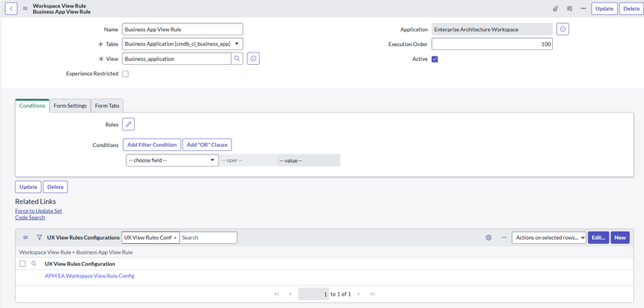Click Add "OR" Clause button
The width and height of the screenshot is (644, 308).
tap(207, 145)
